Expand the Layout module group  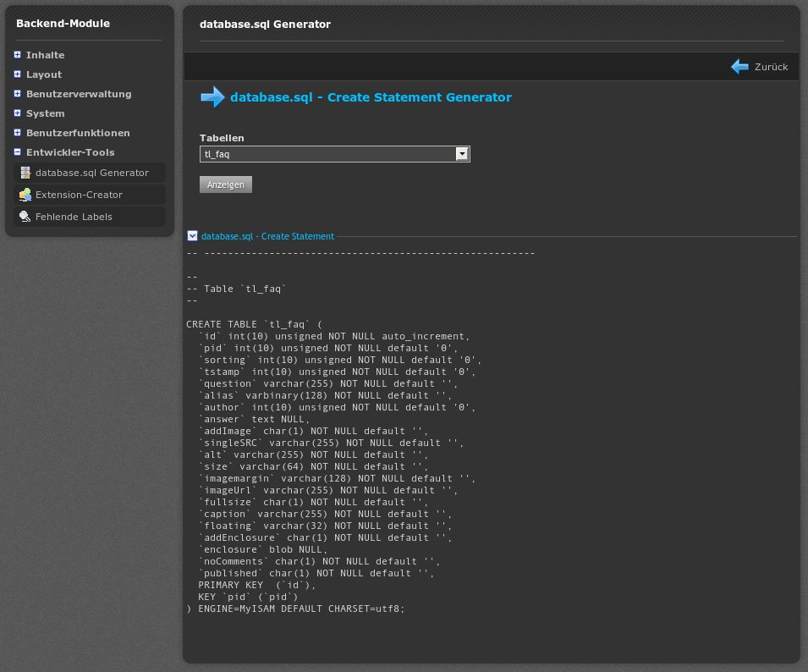[x=18, y=74]
